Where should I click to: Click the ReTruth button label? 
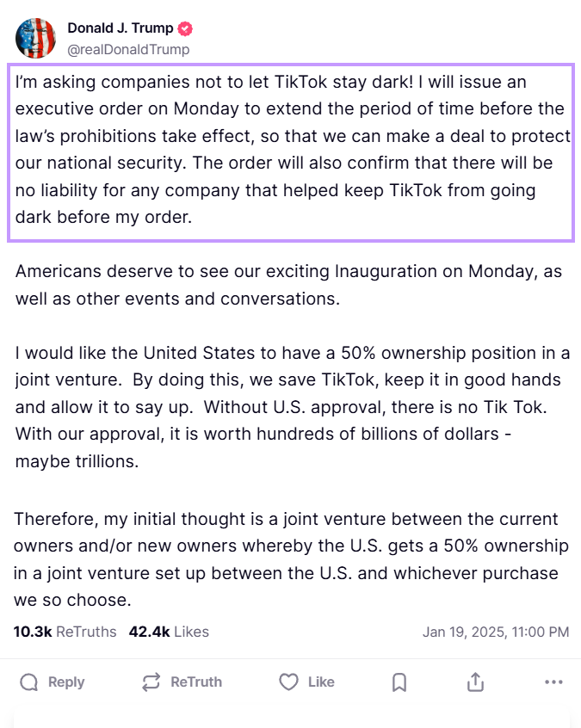pyautogui.click(x=196, y=682)
